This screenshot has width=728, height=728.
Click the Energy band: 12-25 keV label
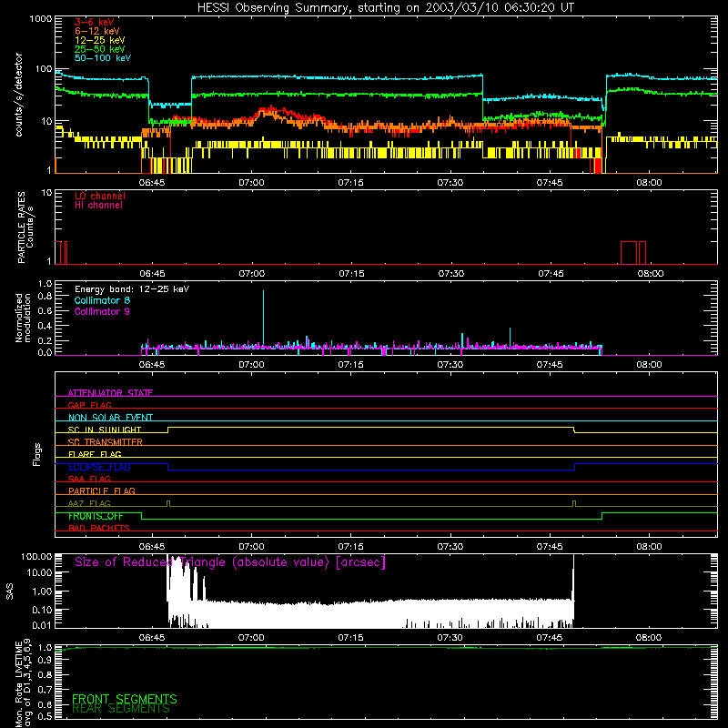click(132, 289)
